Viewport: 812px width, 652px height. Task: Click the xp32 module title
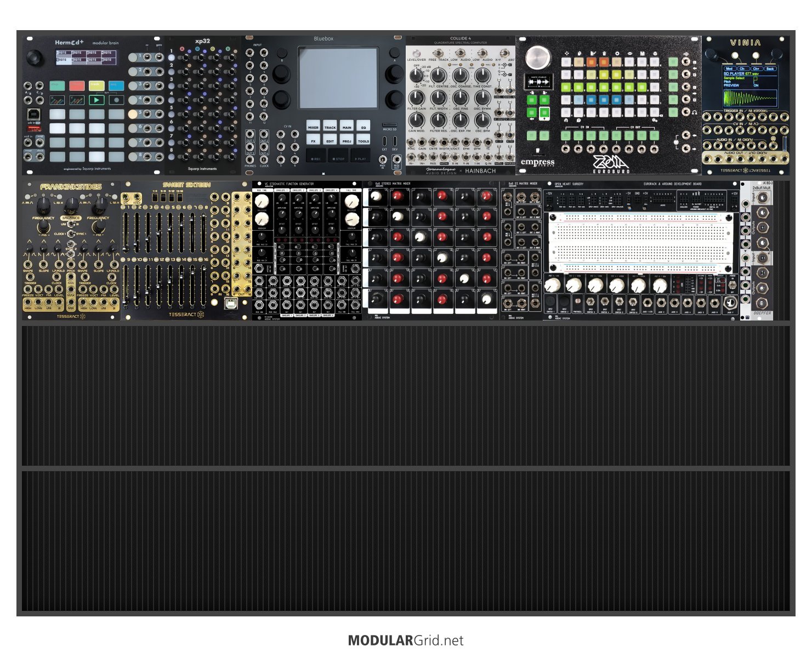click(x=202, y=41)
